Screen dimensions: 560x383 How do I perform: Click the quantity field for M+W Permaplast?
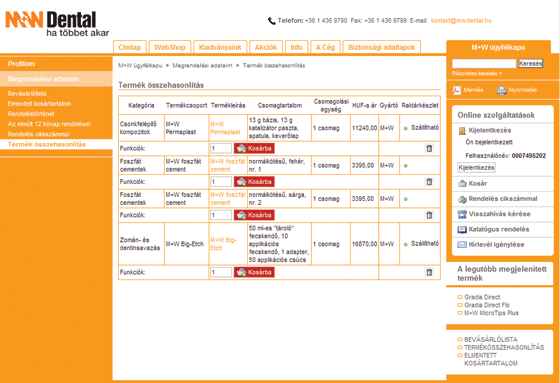coord(221,148)
